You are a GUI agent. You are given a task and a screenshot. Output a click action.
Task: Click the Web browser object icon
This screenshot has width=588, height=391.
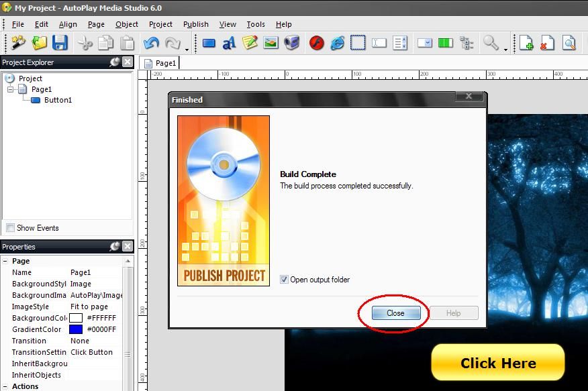coord(337,43)
